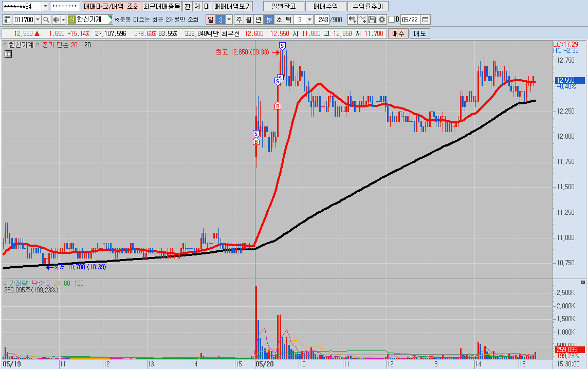Click the topmost S sell marker at peak
588x369 pixels.
point(282,46)
